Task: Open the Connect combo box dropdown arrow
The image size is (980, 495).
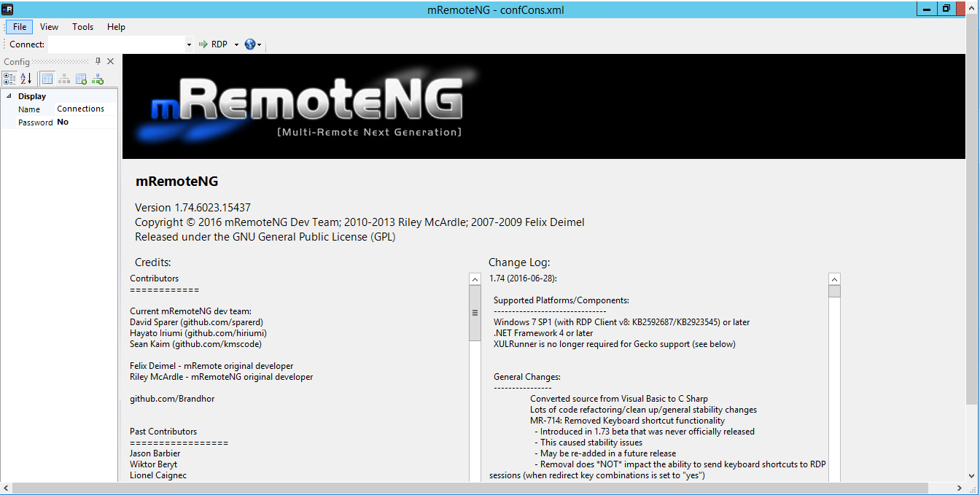Action: pos(189,44)
